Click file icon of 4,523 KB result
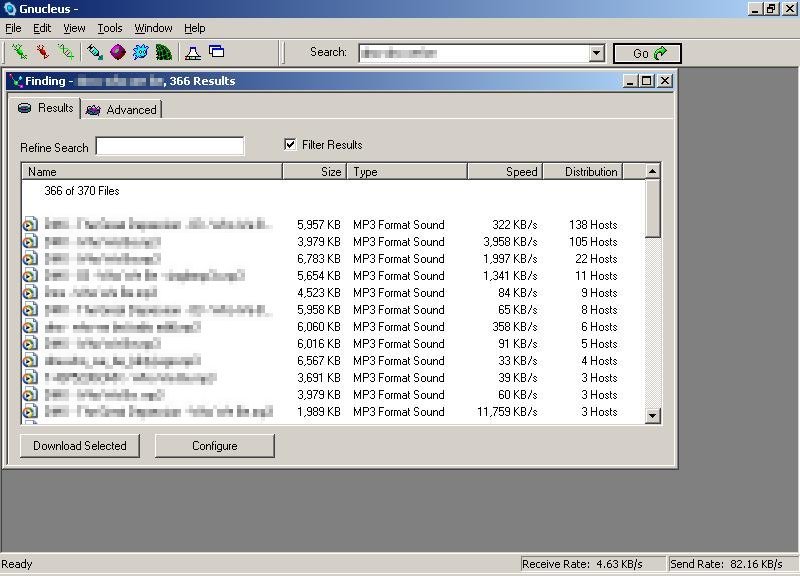The image size is (800, 576). 30,293
